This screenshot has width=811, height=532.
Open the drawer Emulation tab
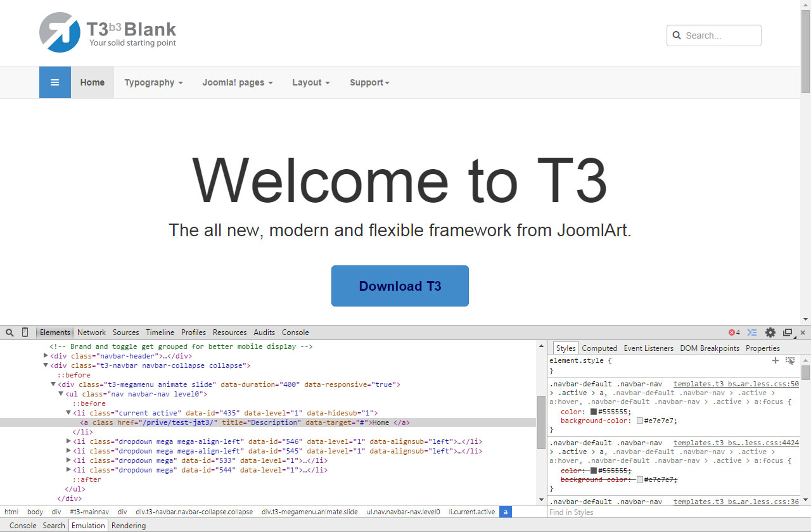click(88, 526)
